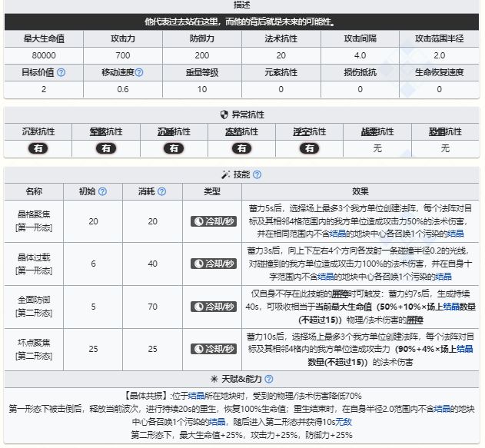Click help icon next to 目标价值

tap(61, 72)
